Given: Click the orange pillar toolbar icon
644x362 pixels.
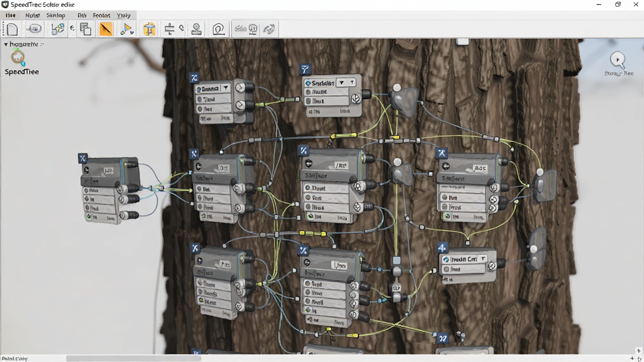Looking at the screenshot, I should click(149, 29).
